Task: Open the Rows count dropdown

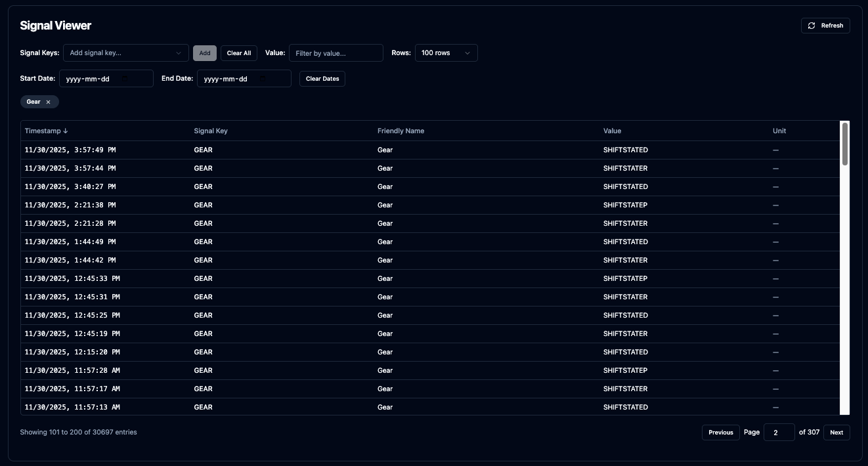Action: coord(446,53)
